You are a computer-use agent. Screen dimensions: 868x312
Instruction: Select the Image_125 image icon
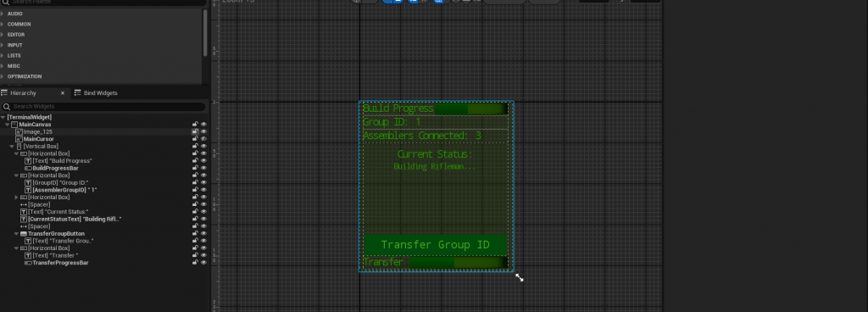coord(19,132)
